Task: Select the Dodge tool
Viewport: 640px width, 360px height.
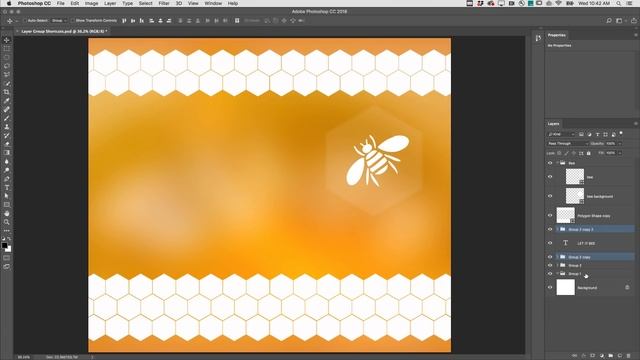Action: click(7, 170)
